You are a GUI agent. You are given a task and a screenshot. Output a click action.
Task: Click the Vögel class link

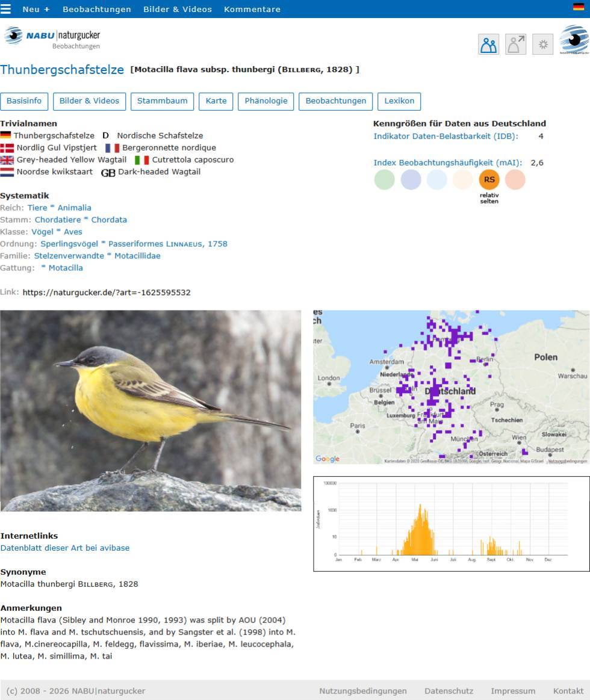pos(42,232)
